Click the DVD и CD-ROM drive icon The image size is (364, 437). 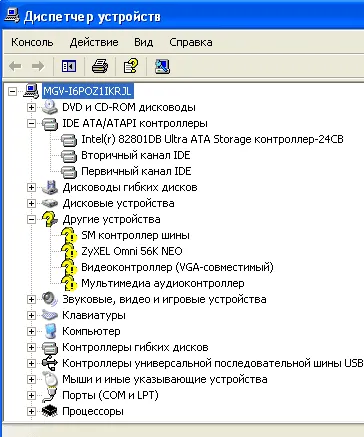click(x=50, y=107)
